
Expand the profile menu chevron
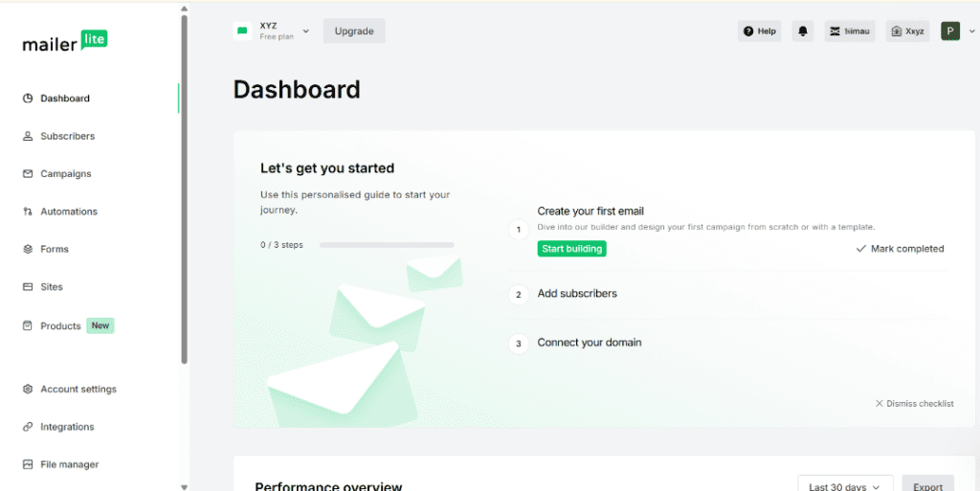(x=972, y=32)
